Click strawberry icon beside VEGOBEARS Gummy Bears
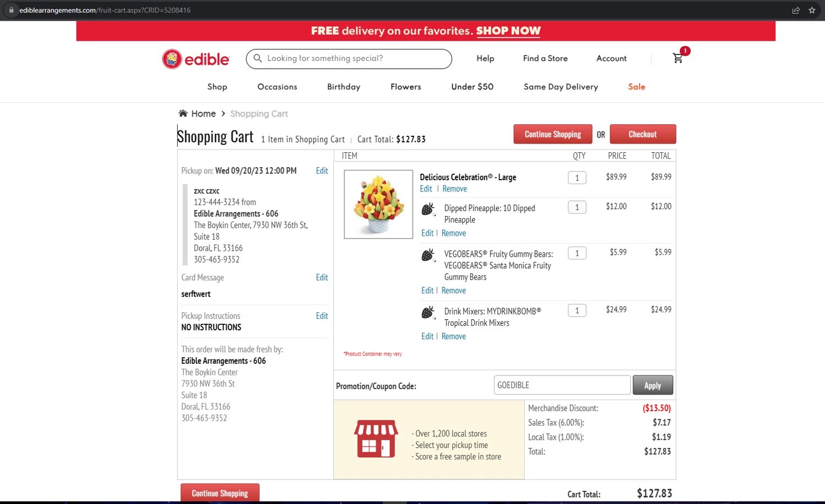The image size is (825, 504). pos(428,255)
